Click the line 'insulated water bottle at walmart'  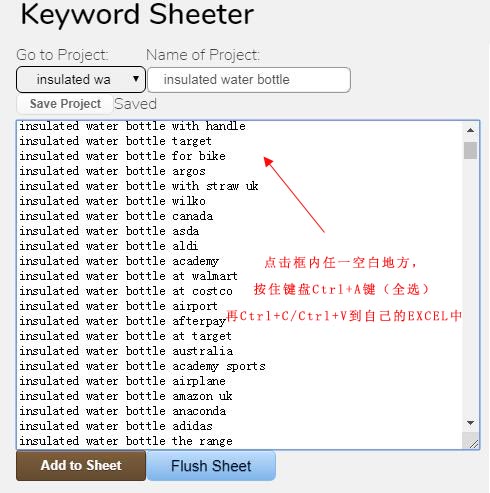pyautogui.click(x=128, y=276)
